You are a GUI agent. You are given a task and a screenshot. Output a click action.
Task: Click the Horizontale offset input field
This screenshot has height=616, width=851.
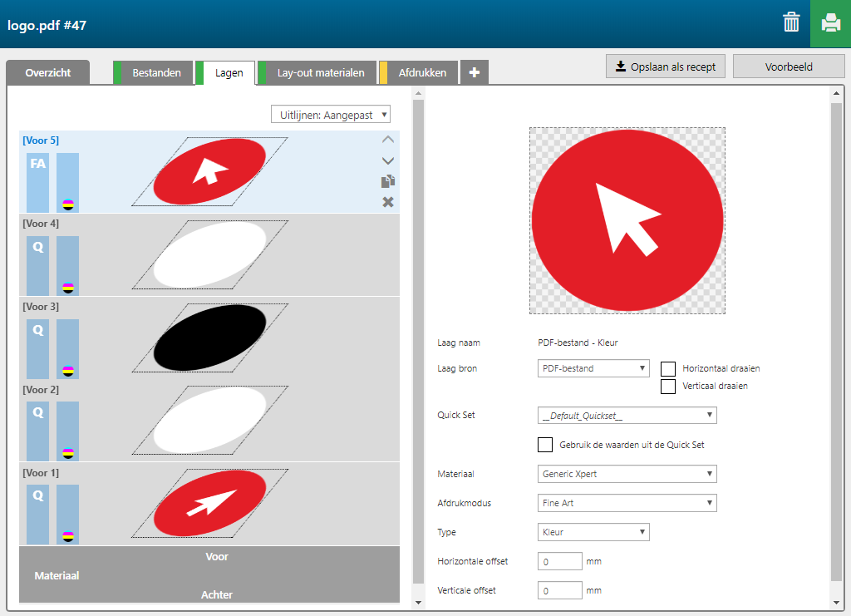click(559, 562)
